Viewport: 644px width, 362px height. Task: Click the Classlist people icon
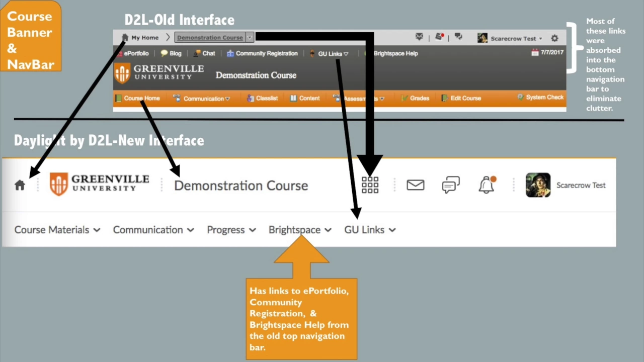coord(250,98)
